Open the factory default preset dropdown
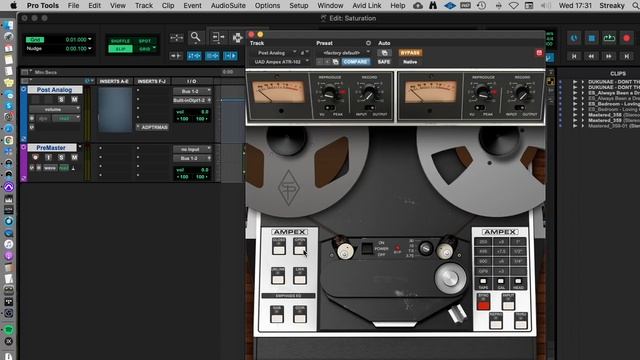This screenshot has width=640, height=360. click(344, 53)
